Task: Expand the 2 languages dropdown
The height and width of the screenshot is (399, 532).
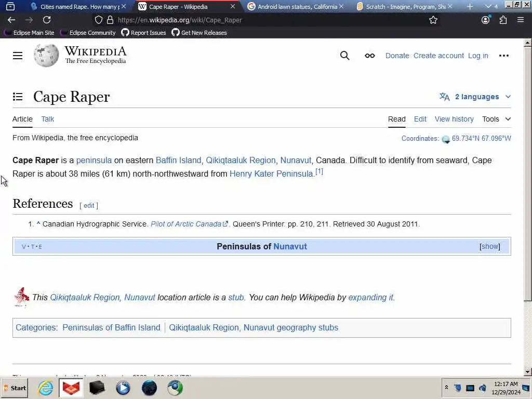Action: (x=475, y=97)
